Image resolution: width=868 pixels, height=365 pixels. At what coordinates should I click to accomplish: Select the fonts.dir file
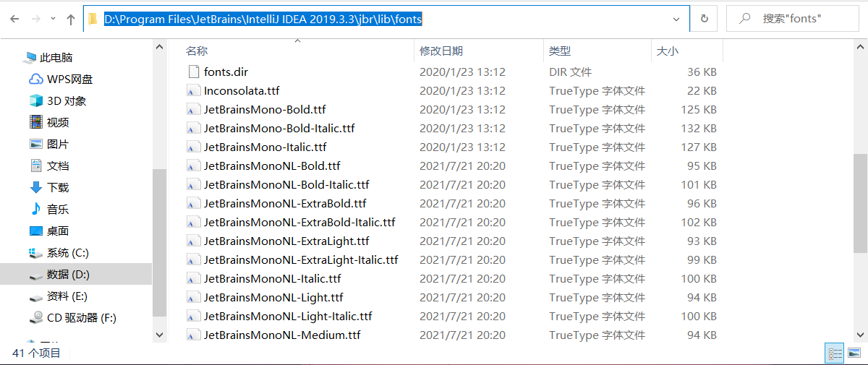coord(226,72)
